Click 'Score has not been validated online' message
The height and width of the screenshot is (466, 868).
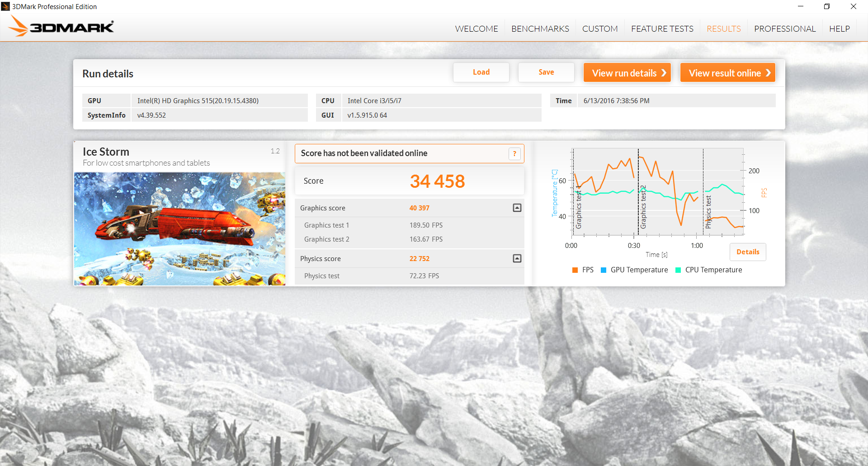364,153
